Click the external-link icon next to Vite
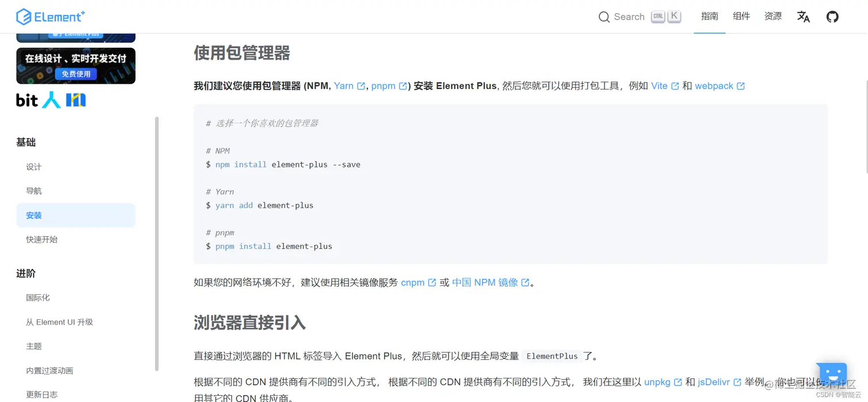 (x=675, y=85)
